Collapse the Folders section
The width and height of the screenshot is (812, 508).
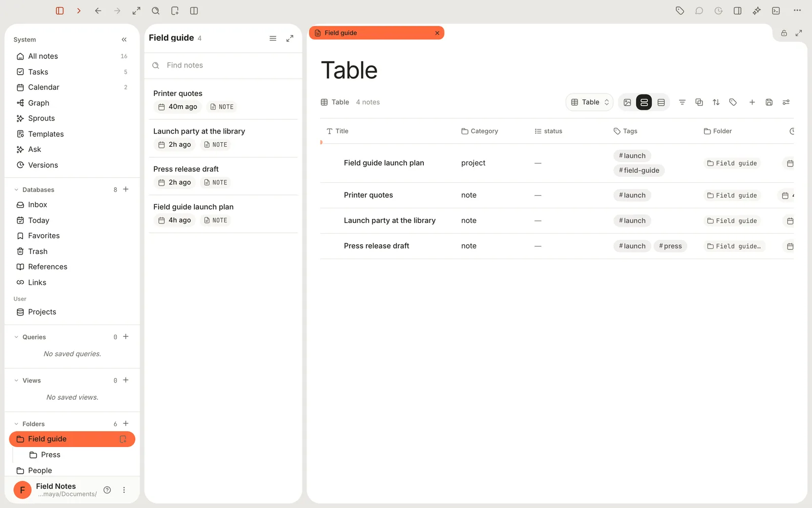16,424
